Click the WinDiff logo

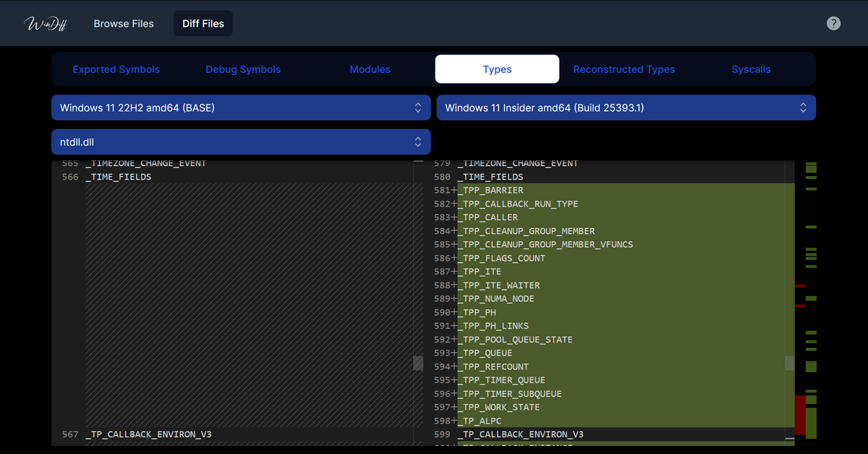(44, 23)
